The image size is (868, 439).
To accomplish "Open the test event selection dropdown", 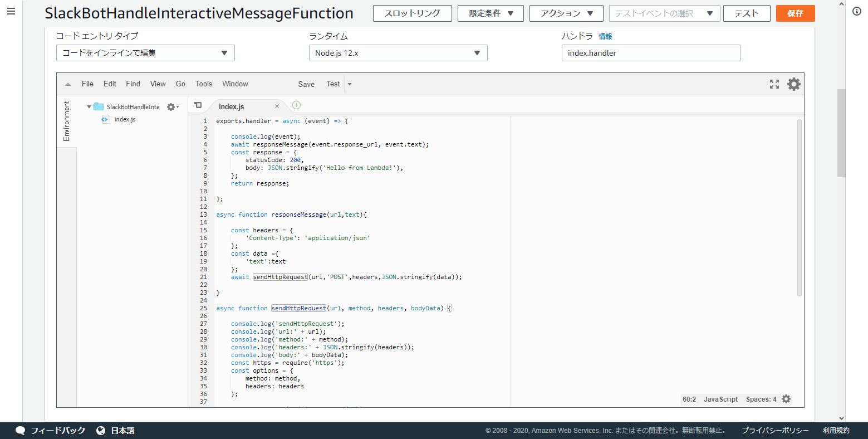I will 664,13.
